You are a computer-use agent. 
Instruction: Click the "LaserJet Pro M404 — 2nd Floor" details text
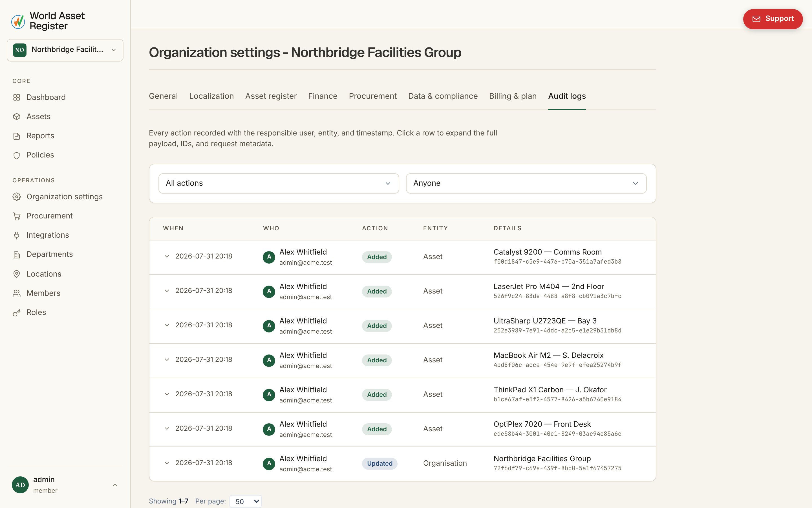click(x=549, y=286)
